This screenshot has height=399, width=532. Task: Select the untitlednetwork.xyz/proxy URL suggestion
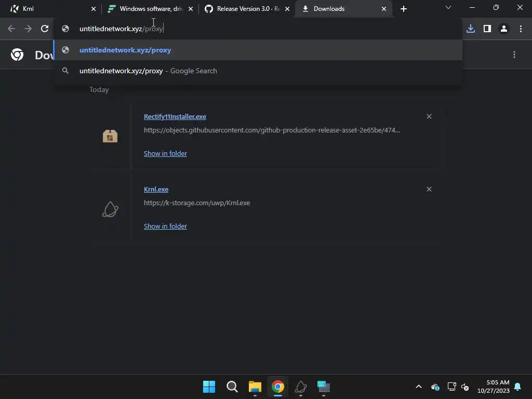pyautogui.click(x=258, y=50)
